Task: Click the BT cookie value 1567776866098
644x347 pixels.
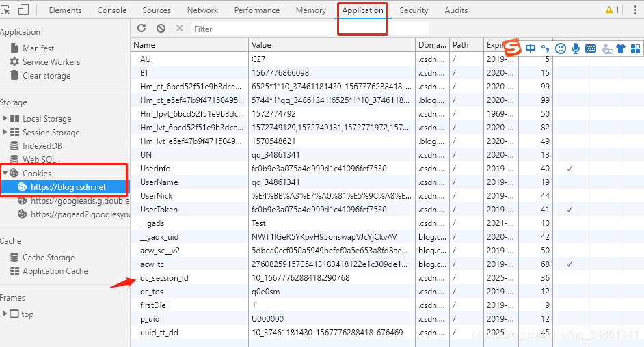Action: point(280,73)
